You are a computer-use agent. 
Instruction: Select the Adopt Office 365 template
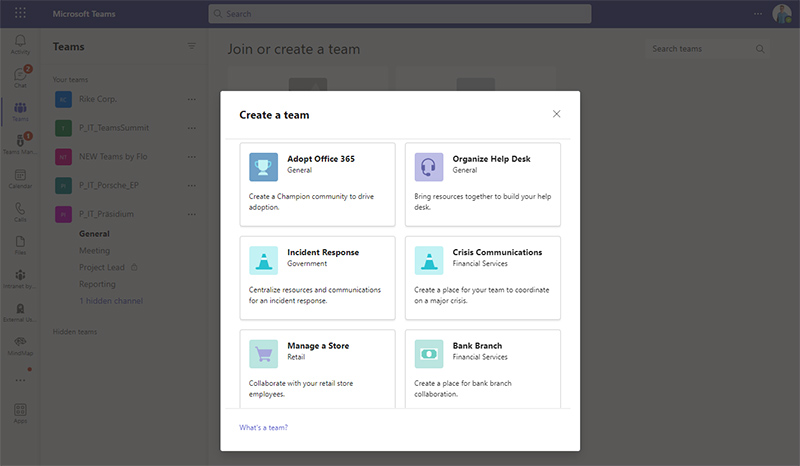pyautogui.click(x=317, y=184)
